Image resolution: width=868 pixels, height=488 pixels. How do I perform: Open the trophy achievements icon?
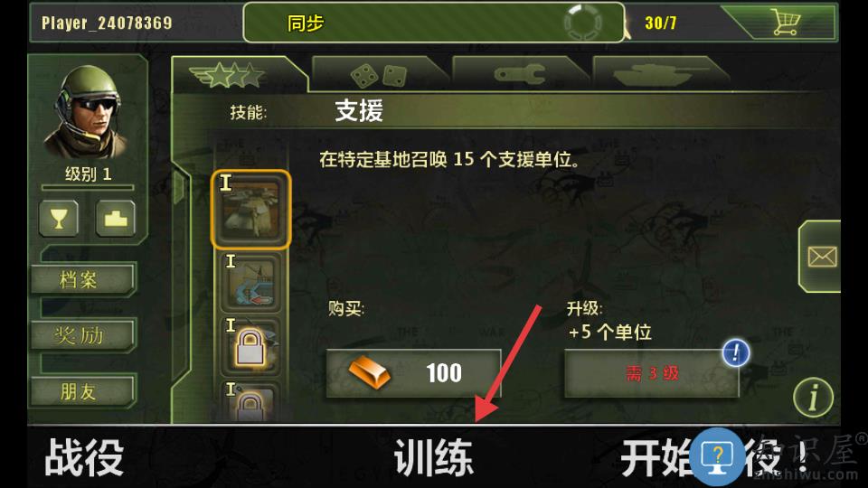coord(60,218)
